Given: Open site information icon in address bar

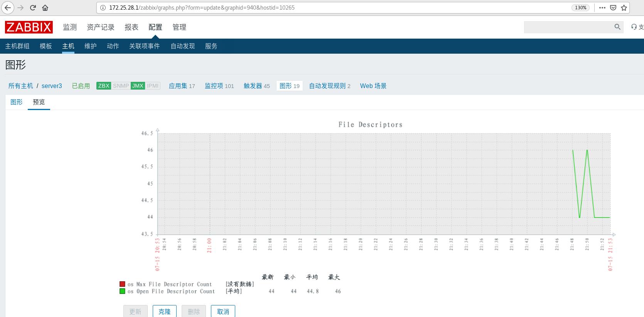Looking at the screenshot, I should tap(103, 8).
